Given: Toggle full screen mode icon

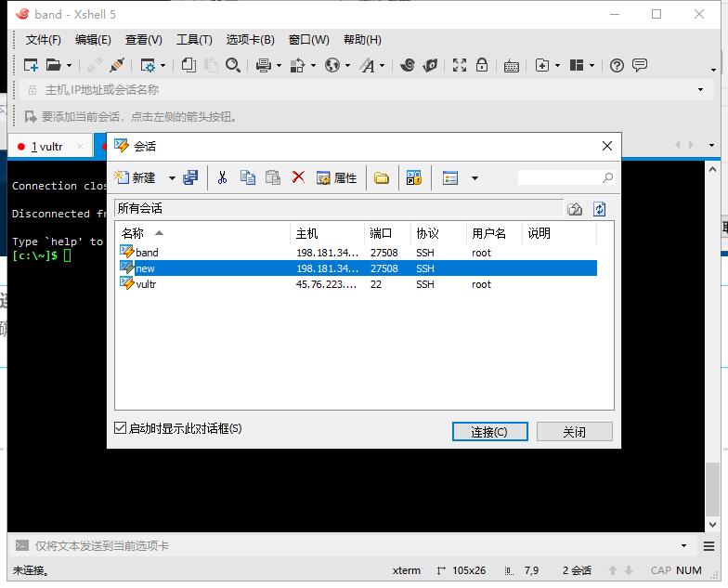Looking at the screenshot, I should pos(459,65).
